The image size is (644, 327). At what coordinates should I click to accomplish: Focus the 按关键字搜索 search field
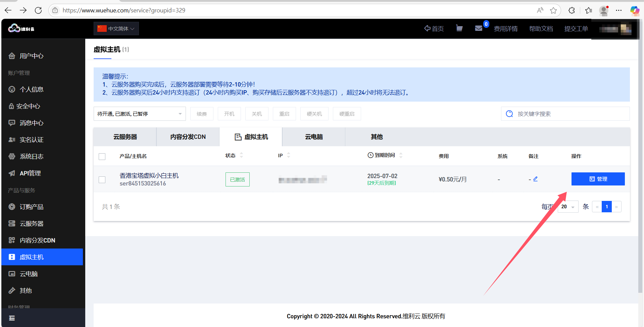pos(565,114)
